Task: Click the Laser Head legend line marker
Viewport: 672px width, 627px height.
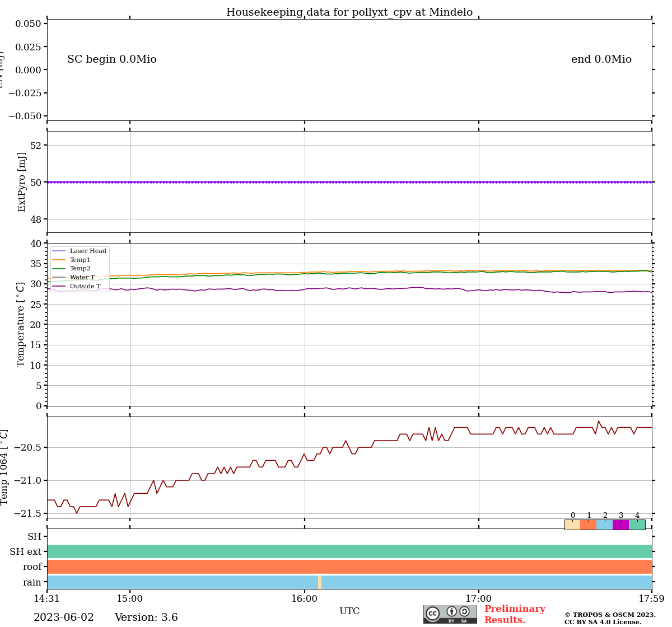Action: click(x=59, y=251)
